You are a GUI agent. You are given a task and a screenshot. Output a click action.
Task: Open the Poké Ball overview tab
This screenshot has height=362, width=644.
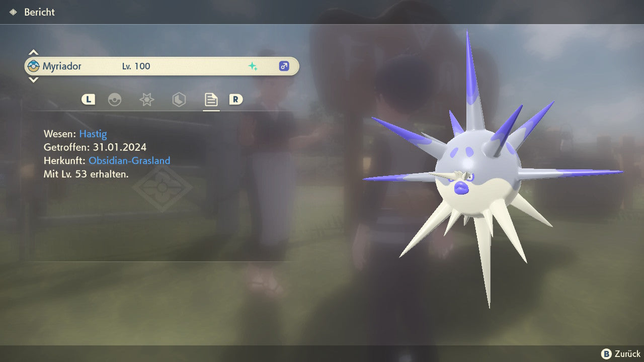click(115, 100)
